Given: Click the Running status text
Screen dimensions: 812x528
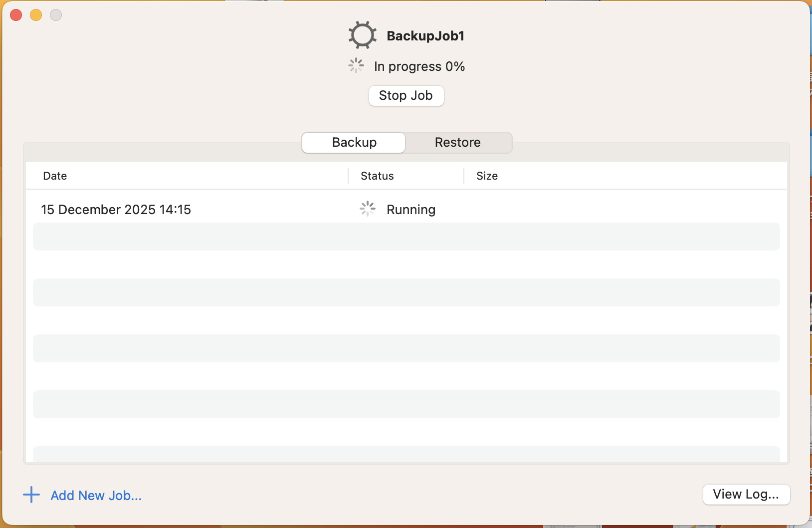Looking at the screenshot, I should coord(411,210).
